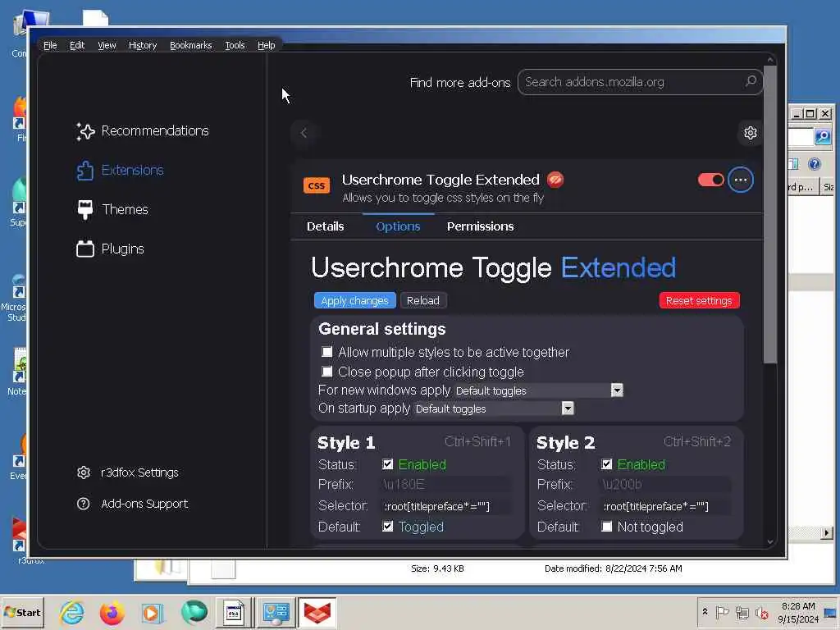This screenshot has height=630, width=840.
Task: Click the Action Center flag tray icon
Action: click(x=722, y=612)
